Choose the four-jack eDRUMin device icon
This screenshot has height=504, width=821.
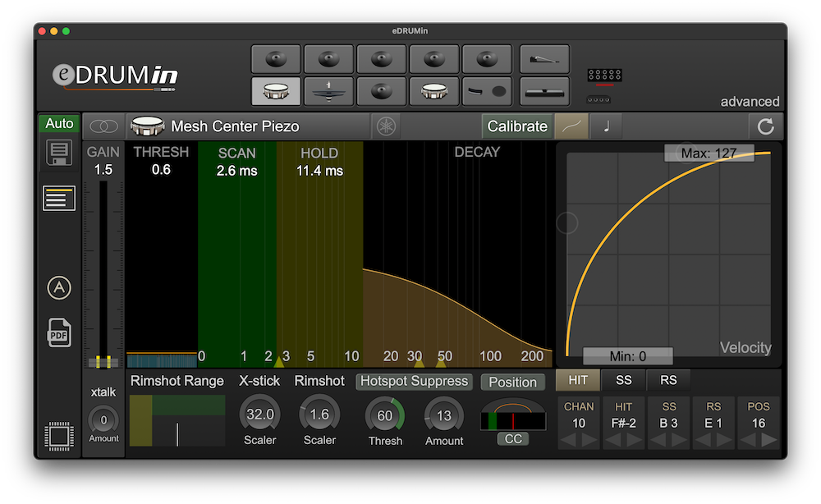click(599, 99)
